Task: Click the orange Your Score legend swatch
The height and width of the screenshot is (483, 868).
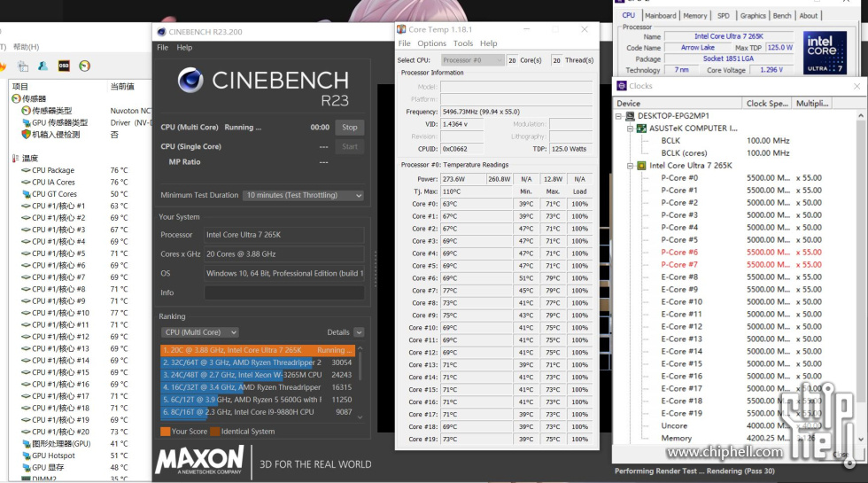Action: tap(165, 432)
